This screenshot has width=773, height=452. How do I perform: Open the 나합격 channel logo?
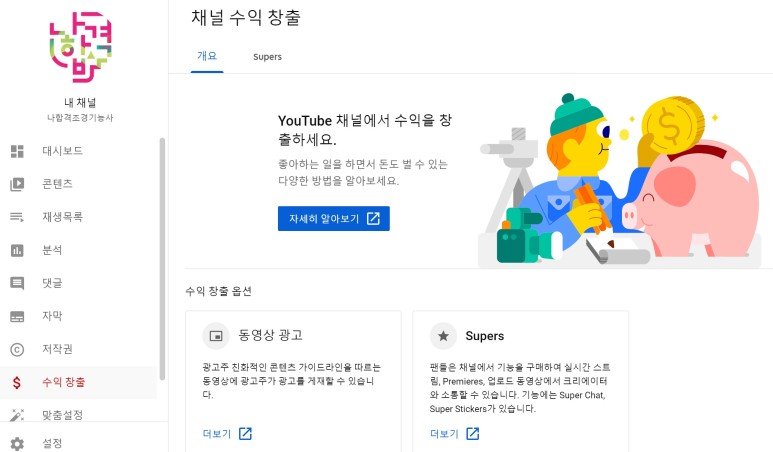pos(80,47)
